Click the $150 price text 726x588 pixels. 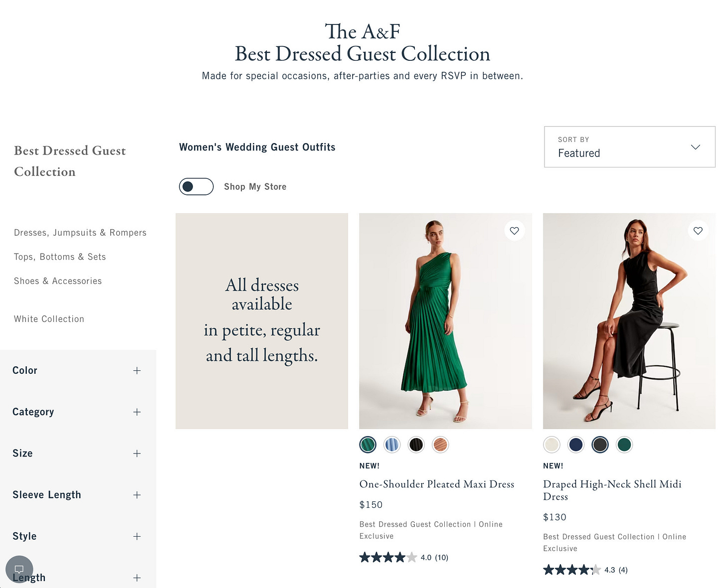(x=371, y=505)
